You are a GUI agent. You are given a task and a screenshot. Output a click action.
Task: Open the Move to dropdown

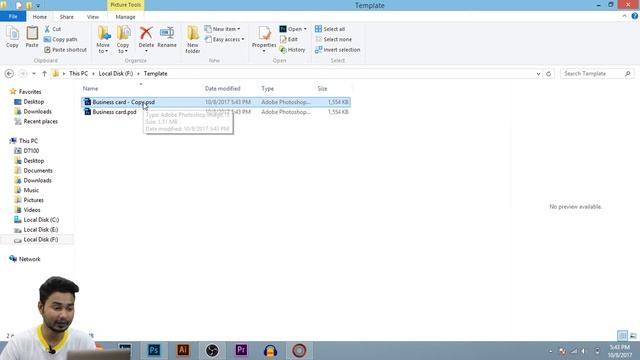tap(103, 40)
